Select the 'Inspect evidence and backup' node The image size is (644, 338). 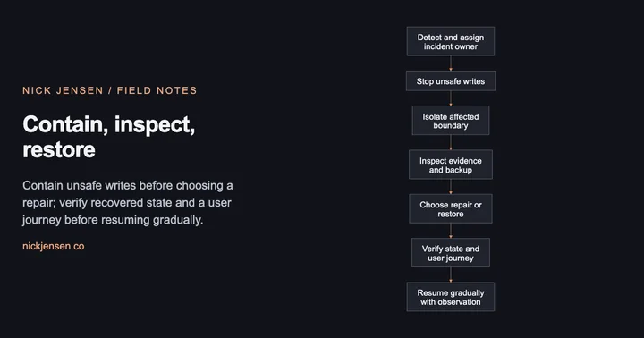click(451, 165)
